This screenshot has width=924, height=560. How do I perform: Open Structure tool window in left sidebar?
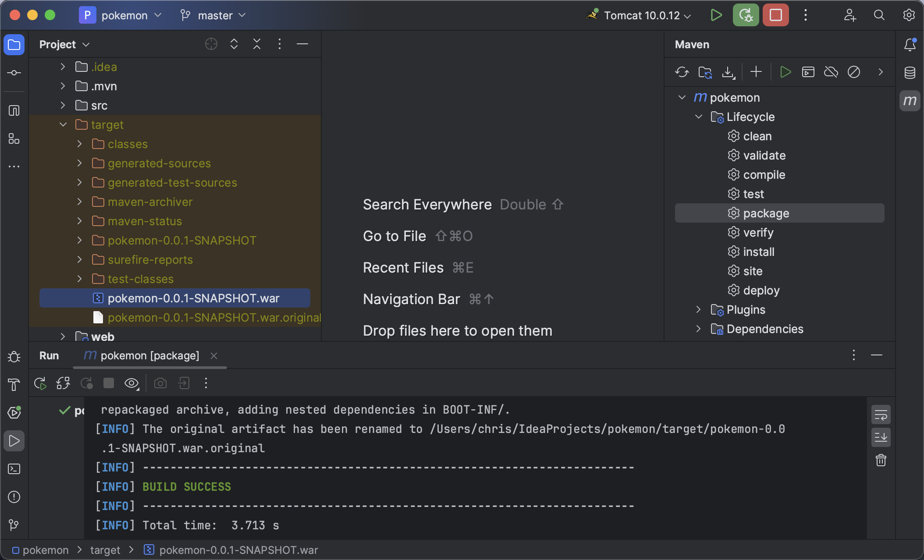pyautogui.click(x=14, y=139)
